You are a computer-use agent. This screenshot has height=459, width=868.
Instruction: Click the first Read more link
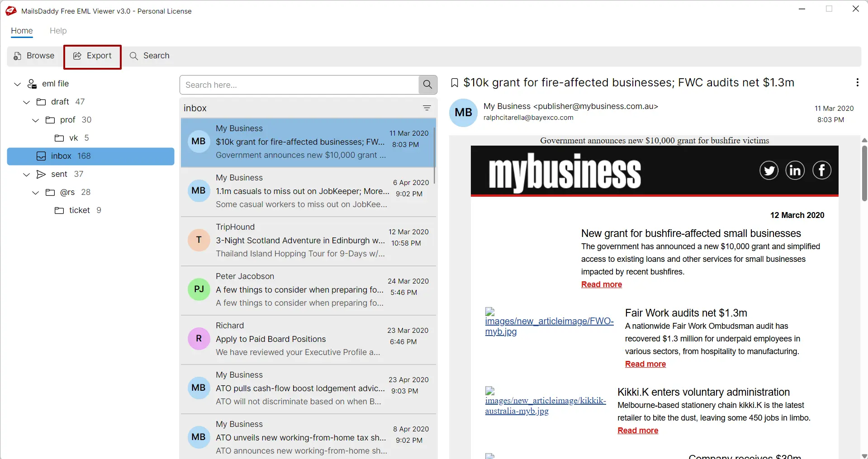click(601, 284)
